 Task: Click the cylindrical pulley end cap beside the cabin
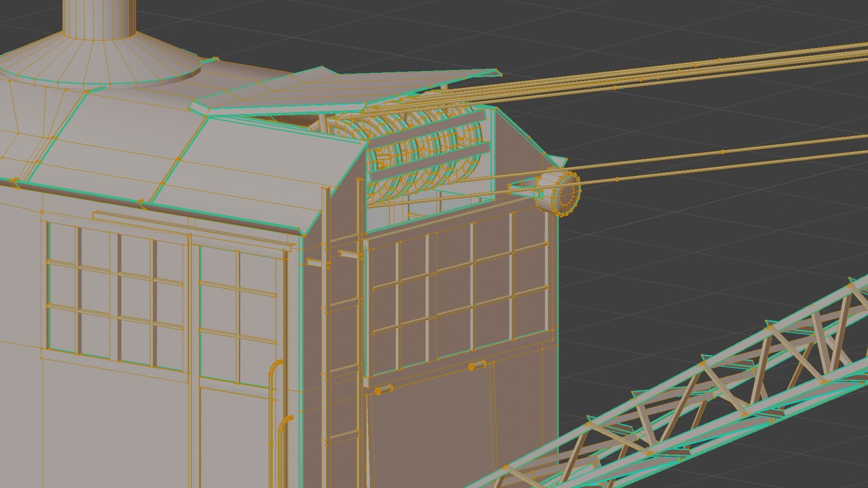558,192
